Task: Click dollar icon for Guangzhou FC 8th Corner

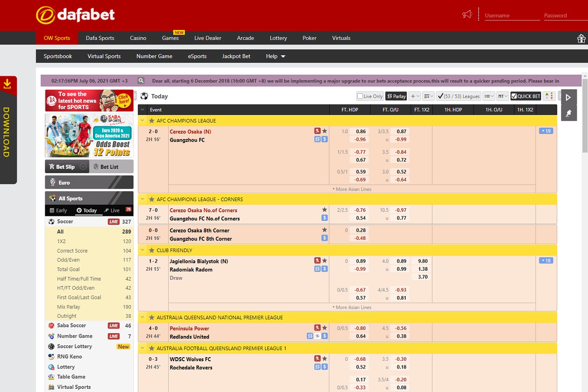Action: point(324,238)
